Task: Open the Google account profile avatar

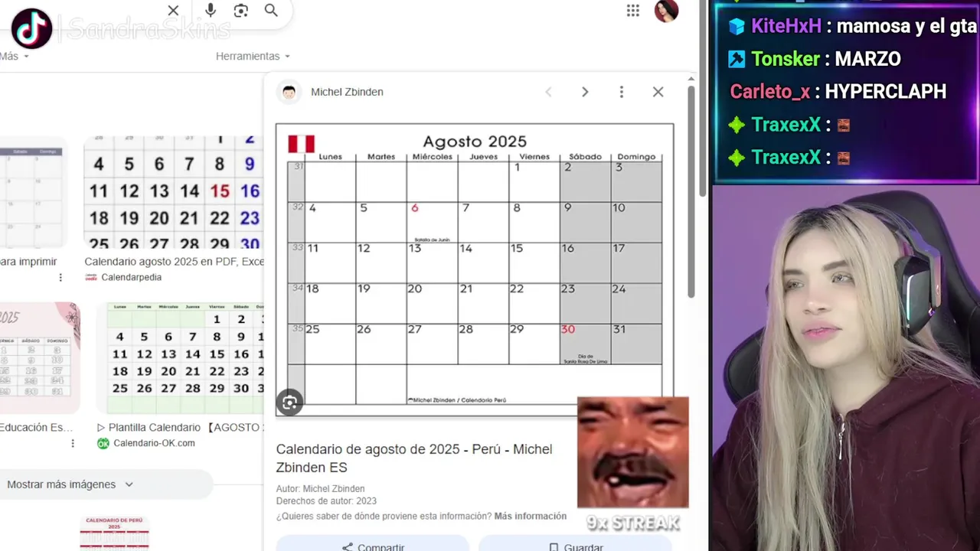Action: pyautogui.click(x=666, y=11)
